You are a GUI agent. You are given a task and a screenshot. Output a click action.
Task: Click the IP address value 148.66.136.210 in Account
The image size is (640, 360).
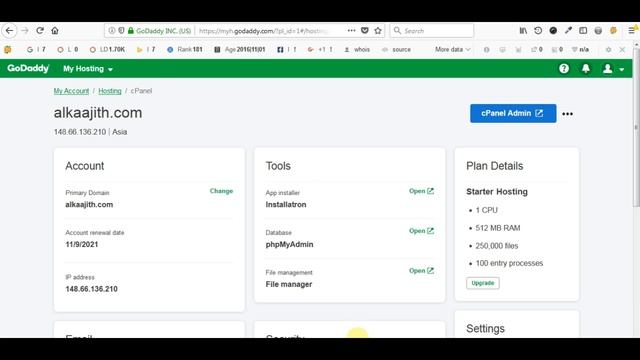pos(91,289)
